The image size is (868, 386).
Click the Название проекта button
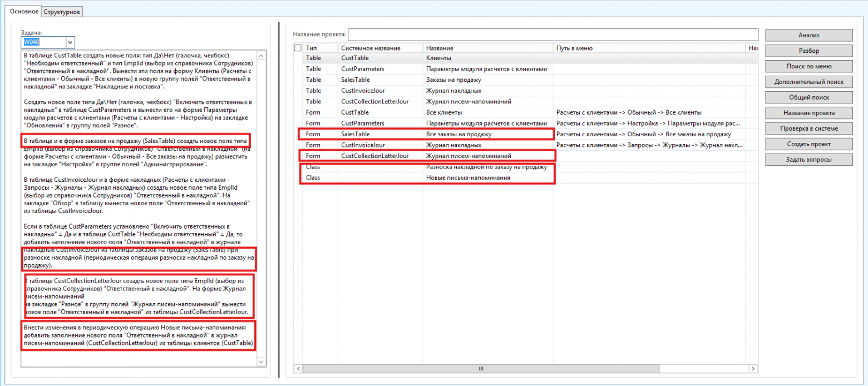tap(809, 113)
